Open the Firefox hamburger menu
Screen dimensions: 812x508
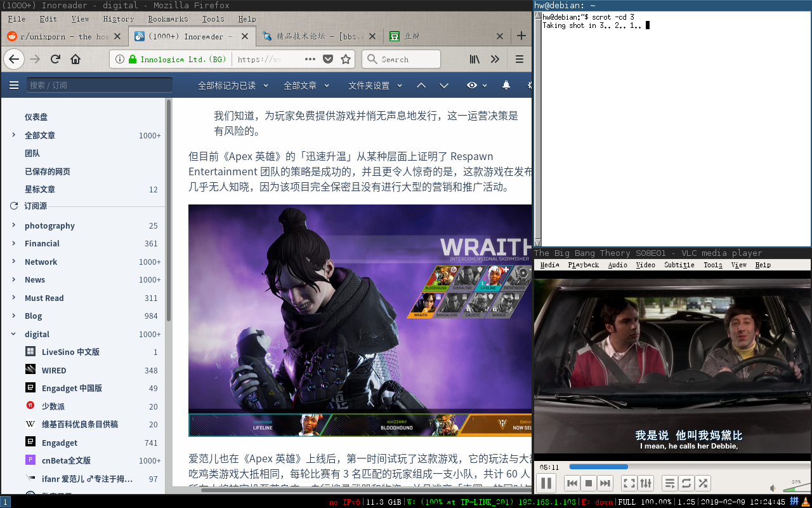[520, 59]
